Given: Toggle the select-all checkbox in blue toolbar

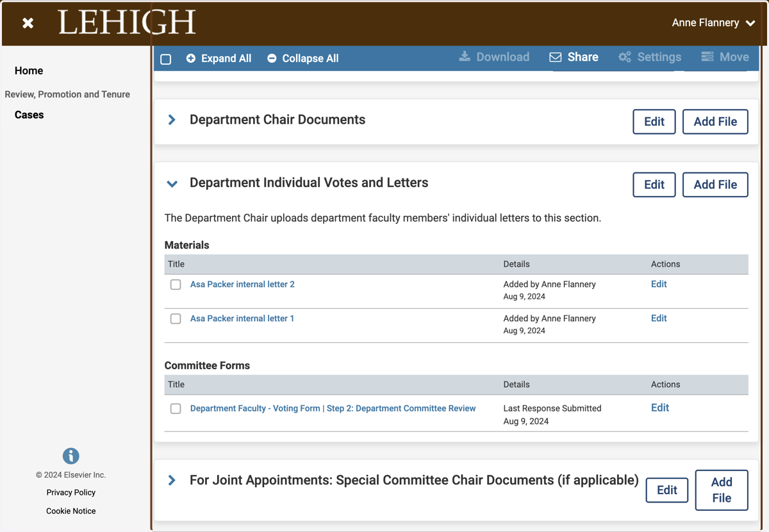Looking at the screenshot, I should coord(166,59).
